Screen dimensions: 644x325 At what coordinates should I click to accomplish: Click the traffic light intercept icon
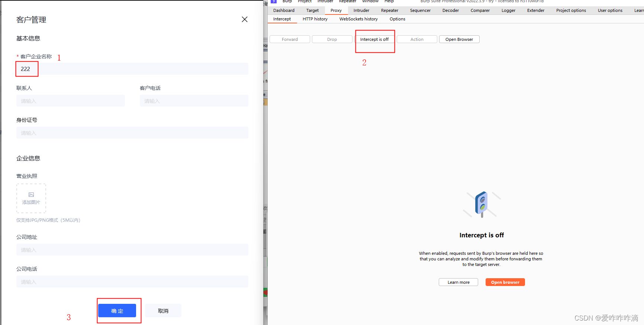point(482,204)
